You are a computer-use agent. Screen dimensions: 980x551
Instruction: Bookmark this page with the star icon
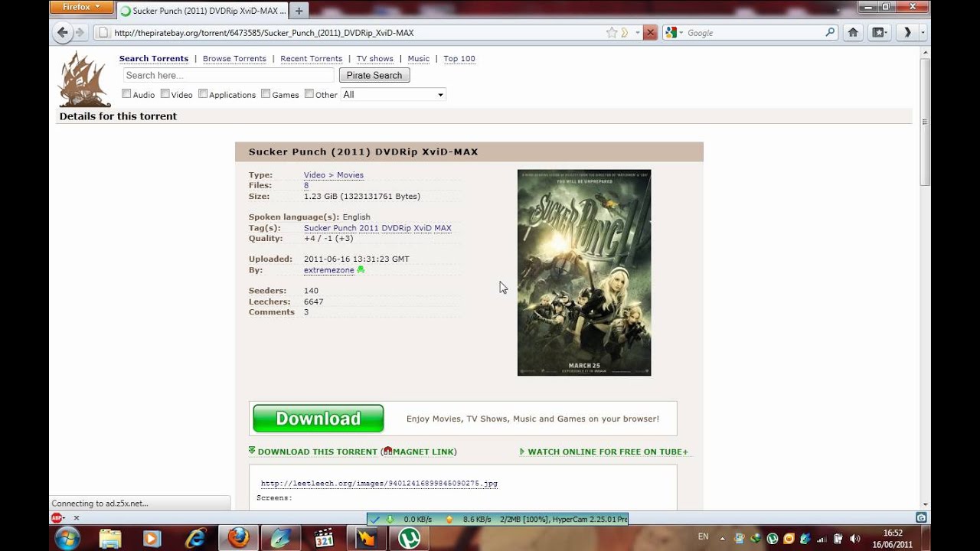click(612, 33)
